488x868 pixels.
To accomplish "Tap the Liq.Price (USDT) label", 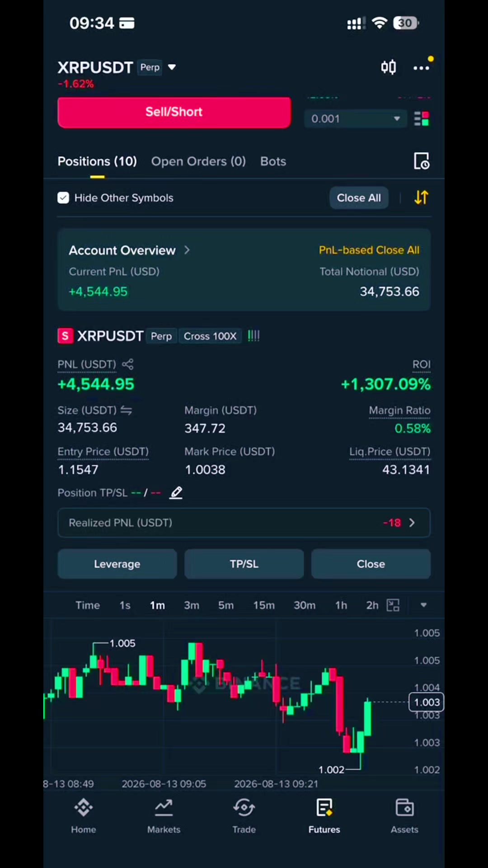I will point(389,452).
